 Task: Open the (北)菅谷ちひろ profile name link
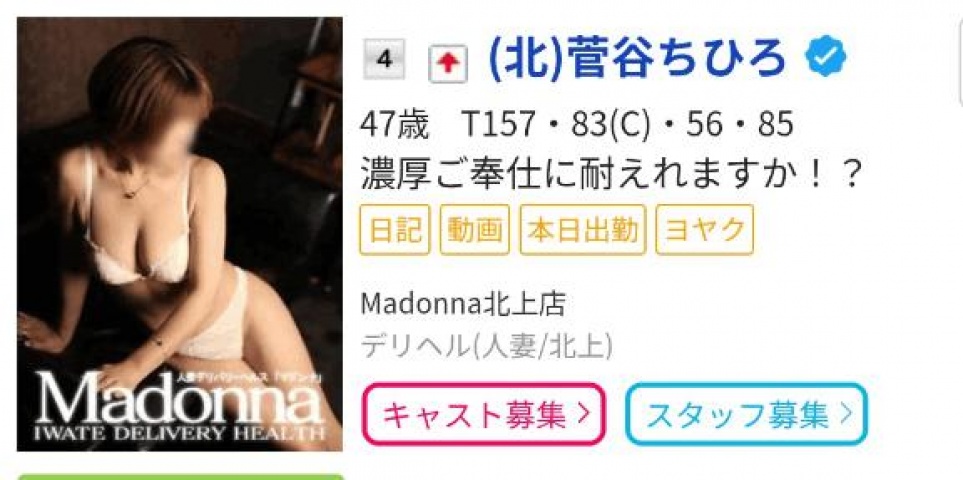pyautogui.click(x=637, y=58)
